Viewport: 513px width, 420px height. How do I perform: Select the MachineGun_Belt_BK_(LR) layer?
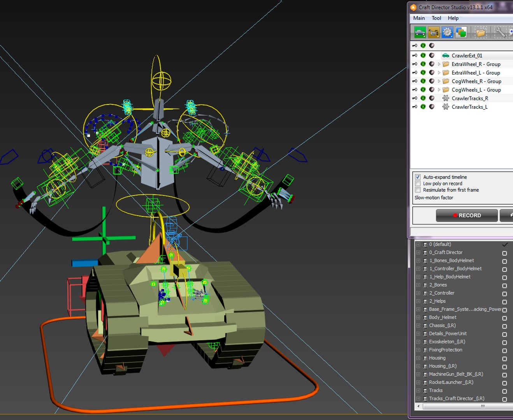[x=456, y=374]
